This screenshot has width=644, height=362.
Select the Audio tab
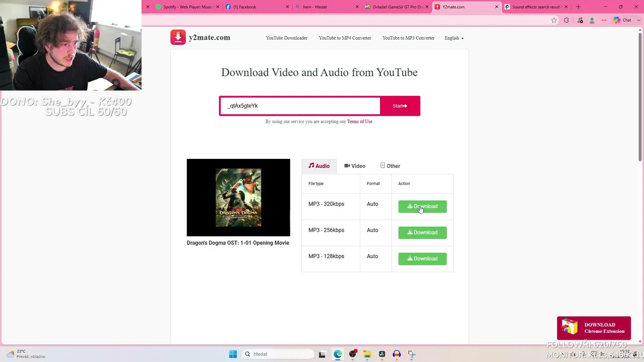tap(319, 166)
